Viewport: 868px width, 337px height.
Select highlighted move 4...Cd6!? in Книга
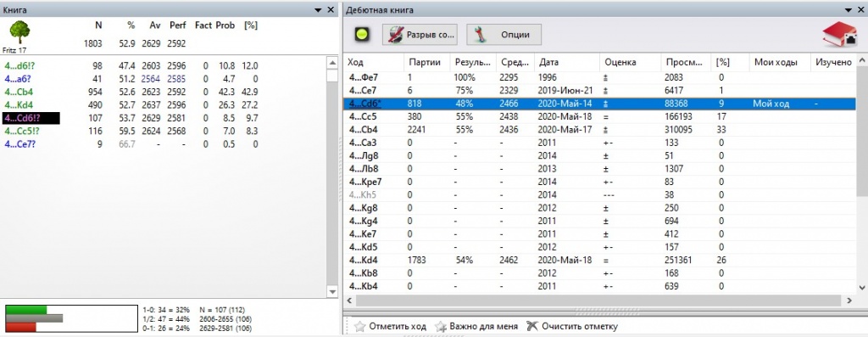(31, 118)
